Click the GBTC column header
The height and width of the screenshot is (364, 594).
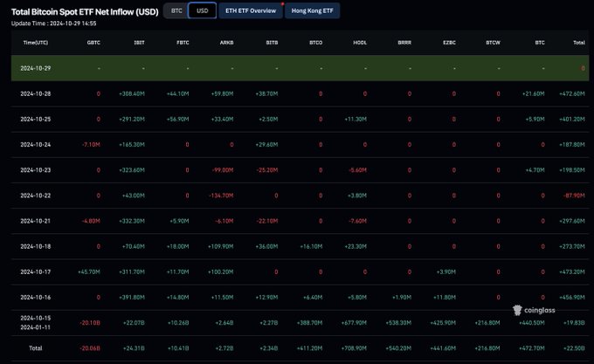93,43
